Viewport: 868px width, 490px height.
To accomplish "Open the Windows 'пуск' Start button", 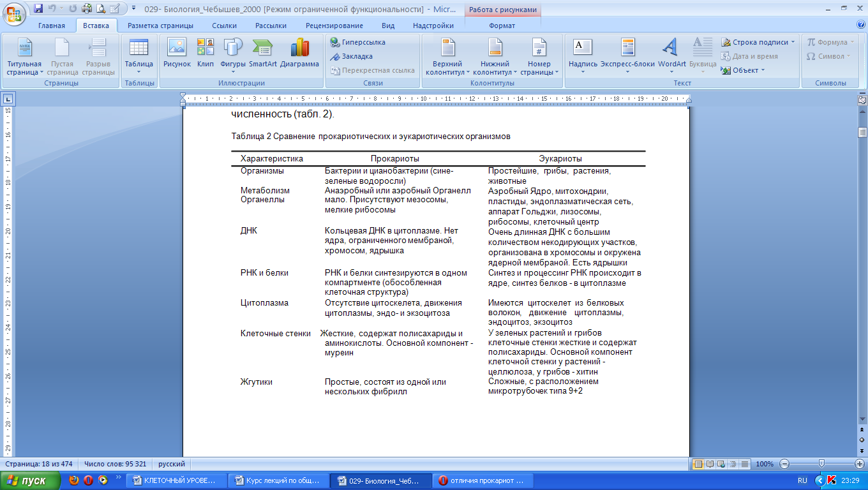I will 30,480.
